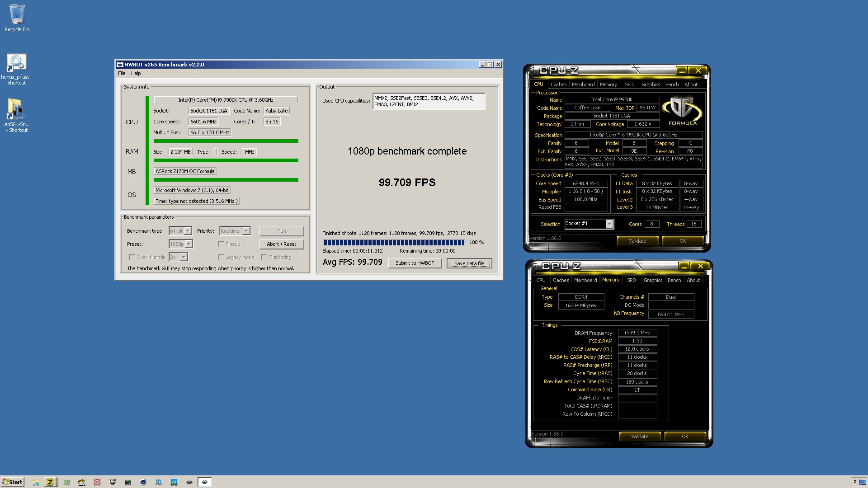Click the Abort / Reset button
The height and width of the screenshot is (488, 868).
point(282,244)
